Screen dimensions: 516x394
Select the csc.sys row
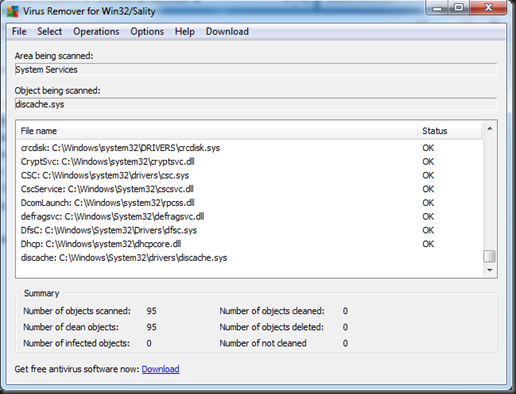click(250, 175)
